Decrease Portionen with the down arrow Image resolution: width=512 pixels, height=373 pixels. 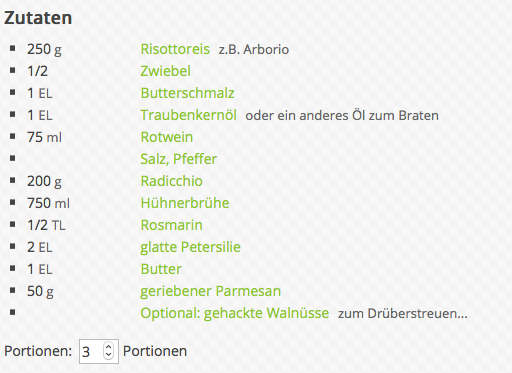(x=108, y=355)
